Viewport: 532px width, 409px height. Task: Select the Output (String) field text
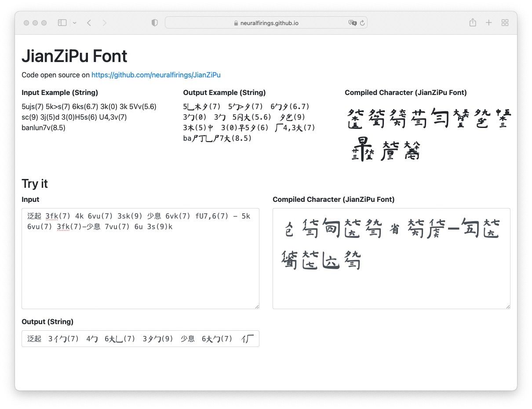pyautogui.click(x=140, y=339)
